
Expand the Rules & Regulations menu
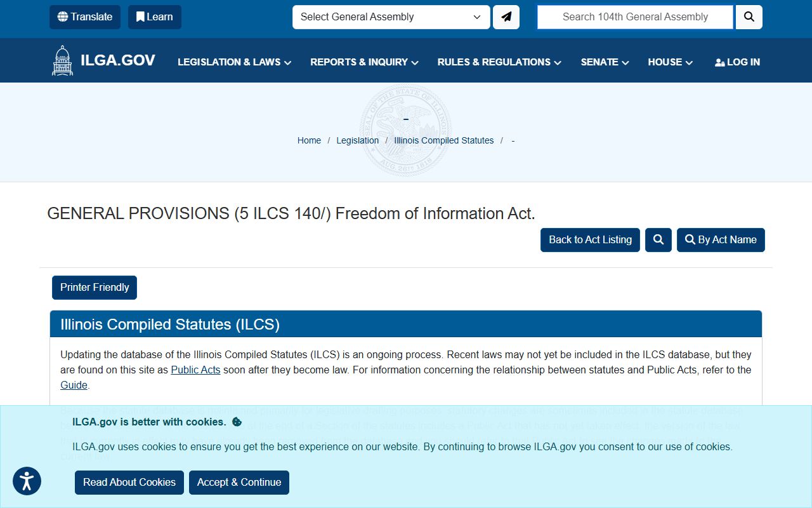click(x=499, y=62)
